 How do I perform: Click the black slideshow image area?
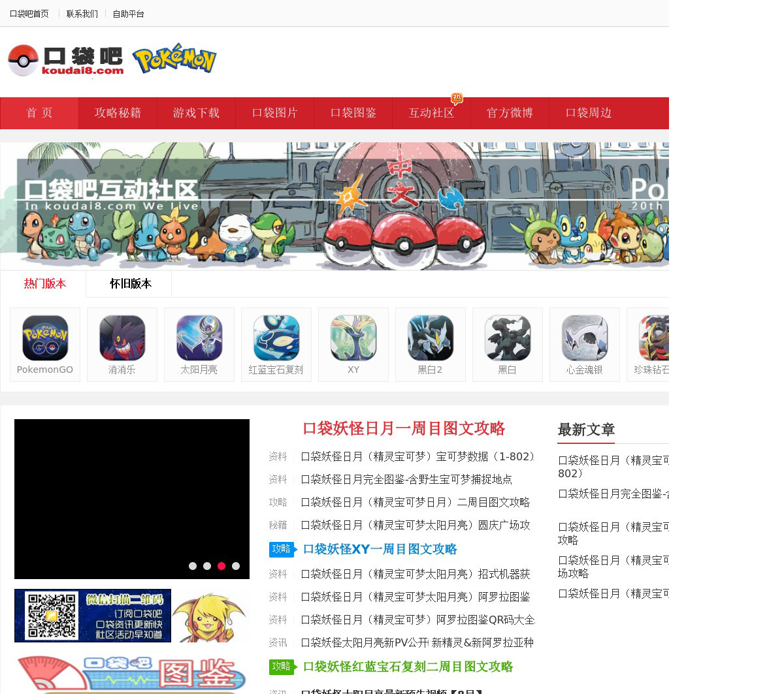pyautogui.click(x=132, y=499)
